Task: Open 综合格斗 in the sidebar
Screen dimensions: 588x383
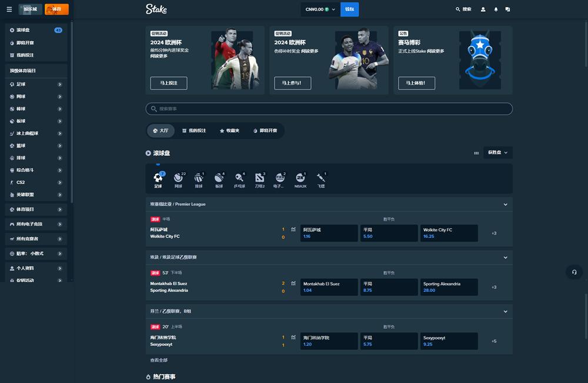Action: pyautogui.click(x=36, y=170)
